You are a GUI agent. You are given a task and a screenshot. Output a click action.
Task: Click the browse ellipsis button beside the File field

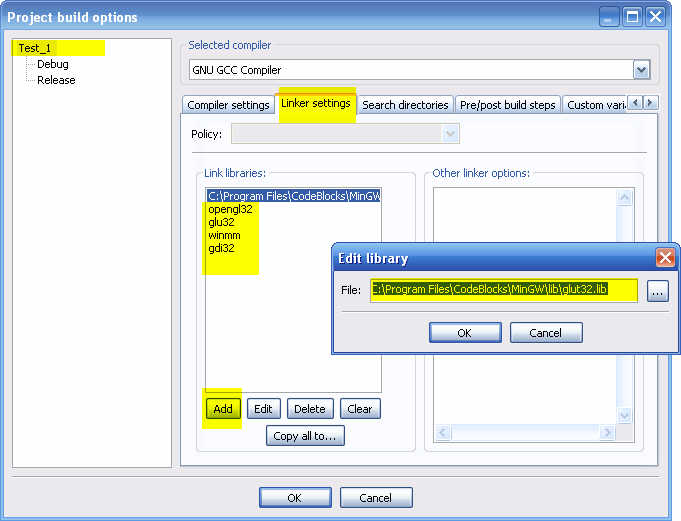pos(658,291)
